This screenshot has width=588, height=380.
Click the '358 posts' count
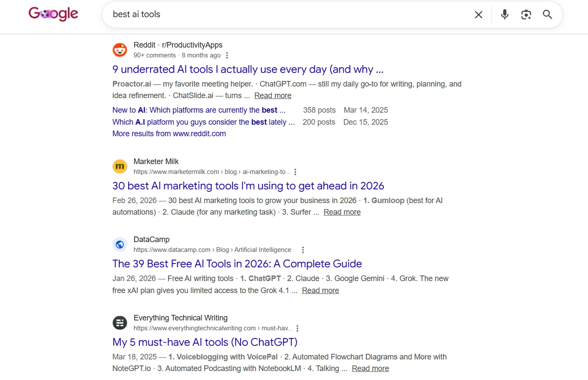click(x=320, y=110)
